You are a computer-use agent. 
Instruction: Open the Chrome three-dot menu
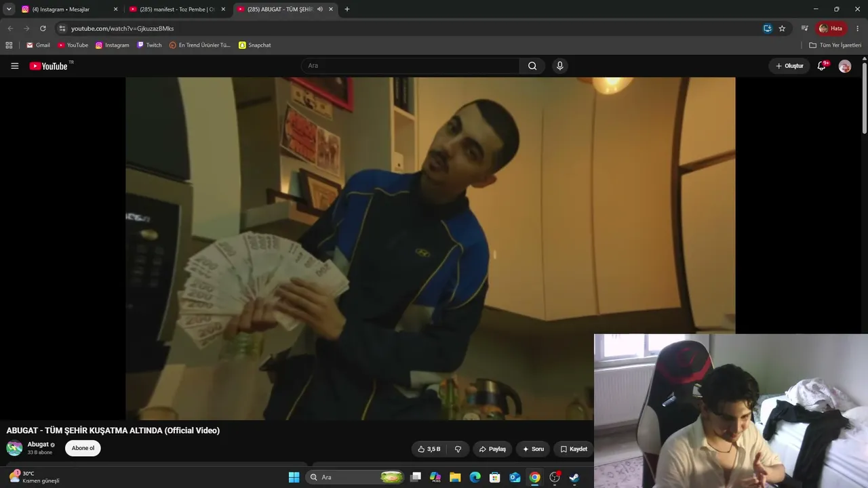pyautogui.click(x=858, y=28)
